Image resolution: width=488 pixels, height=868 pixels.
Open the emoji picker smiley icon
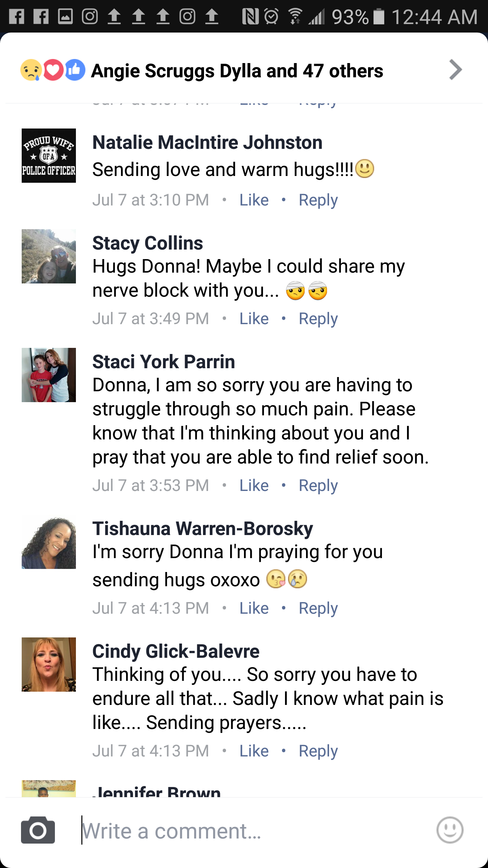450,830
